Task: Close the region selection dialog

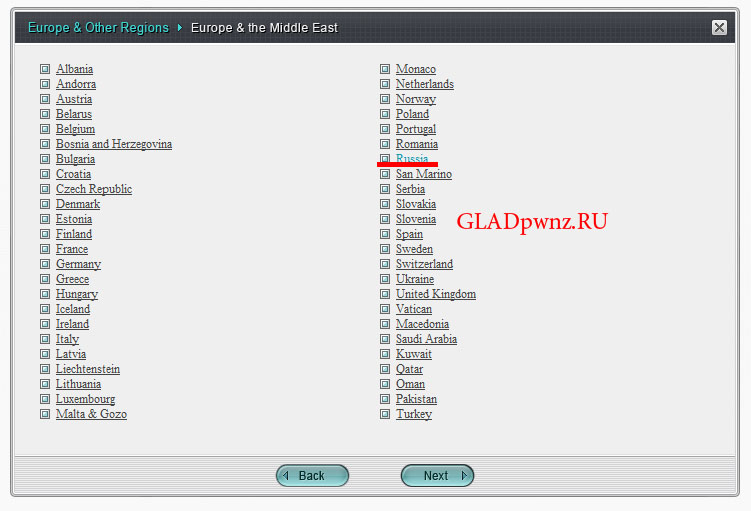Action: (x=719, y=28)
